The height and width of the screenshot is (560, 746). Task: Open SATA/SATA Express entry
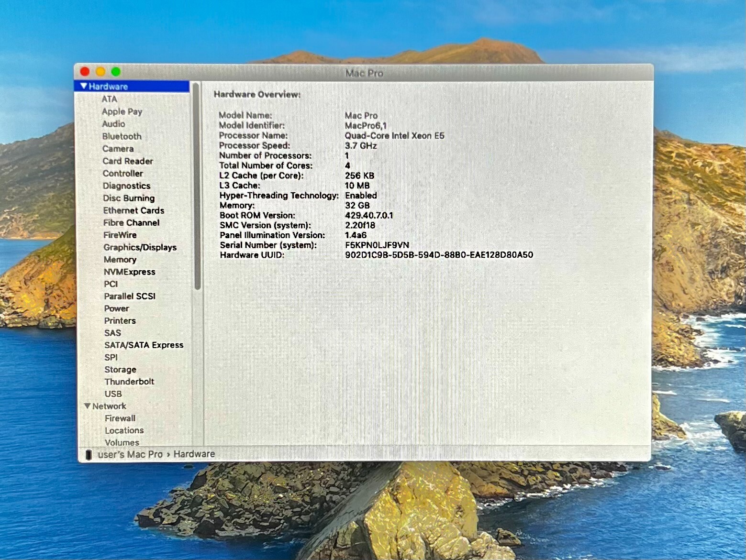point(144,345)
